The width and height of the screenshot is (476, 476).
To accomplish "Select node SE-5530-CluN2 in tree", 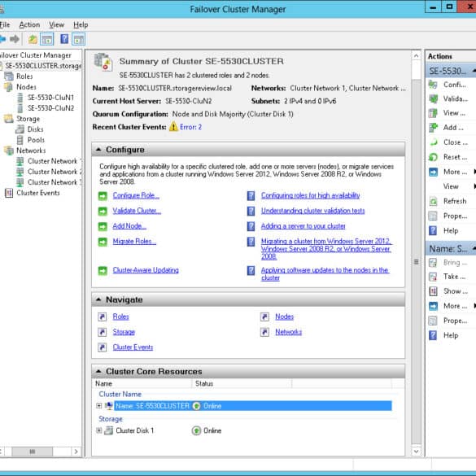I will (x=50, y=108).
